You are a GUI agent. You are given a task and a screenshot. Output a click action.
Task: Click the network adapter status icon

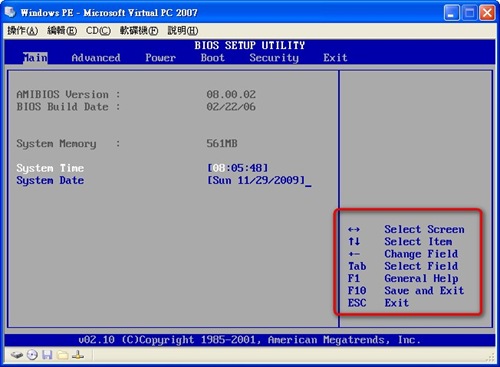[x=78, y=355]
